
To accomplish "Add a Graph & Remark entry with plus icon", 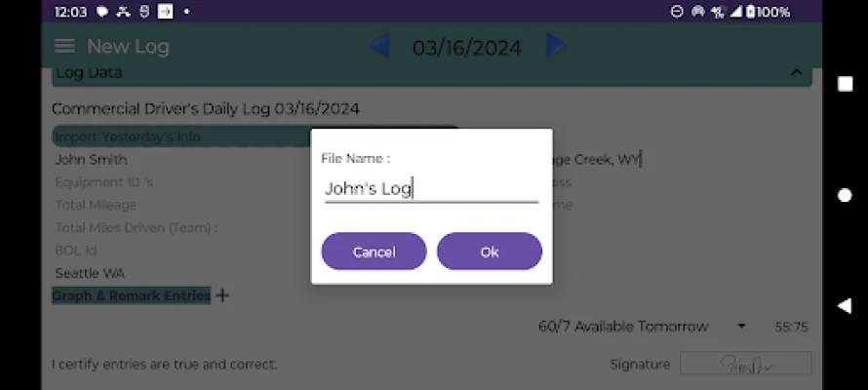I will 222,295.
